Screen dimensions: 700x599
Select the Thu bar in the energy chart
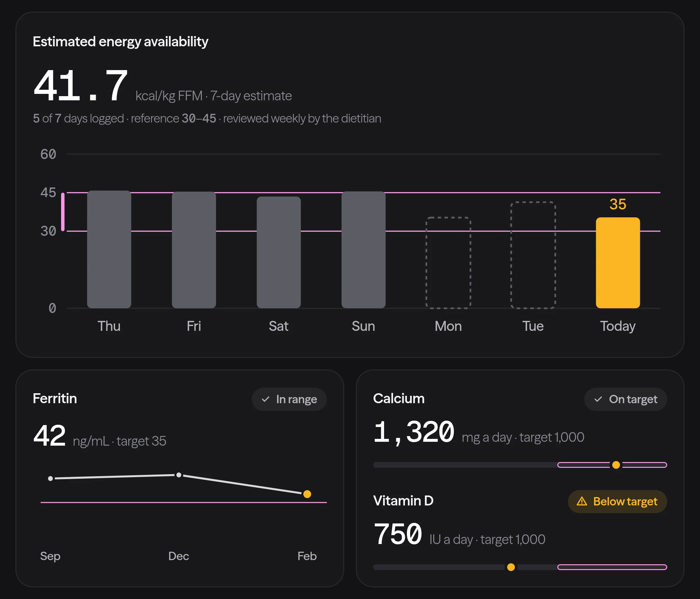point(109,249)
